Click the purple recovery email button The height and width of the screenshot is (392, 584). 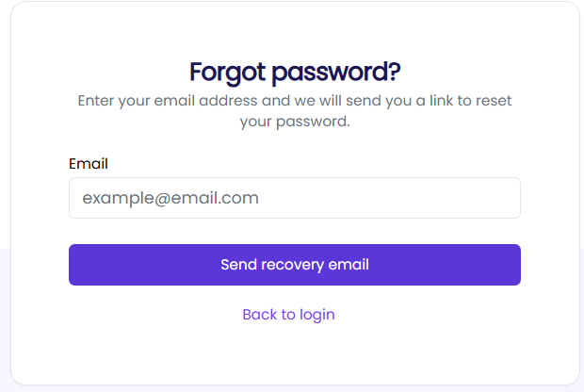coord(294,265)
